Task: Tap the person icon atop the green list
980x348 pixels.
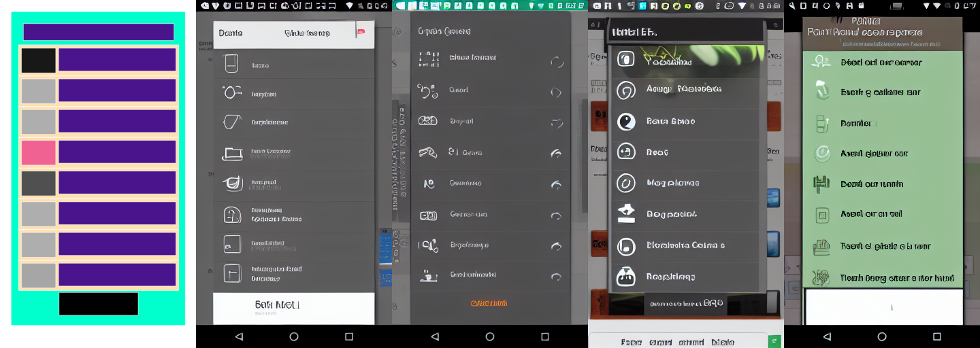Action: [x=821, y=62]
